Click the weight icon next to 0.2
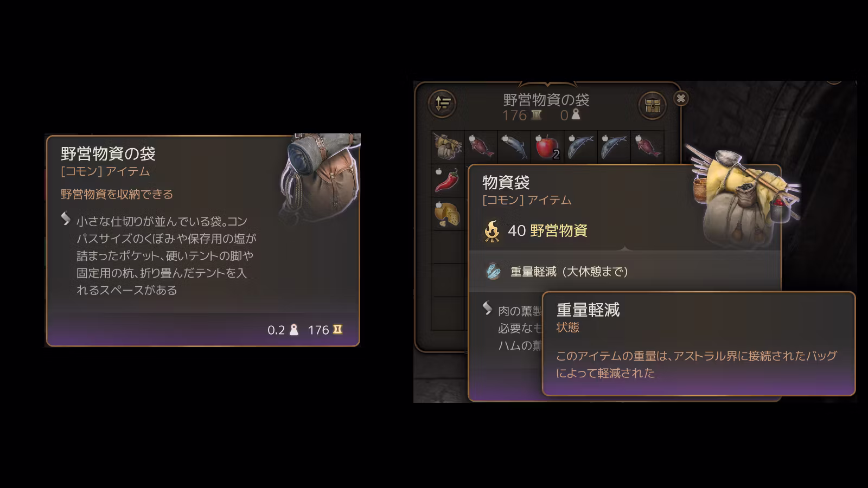This screenshot has width=868, height=488. tap(294, 330)
